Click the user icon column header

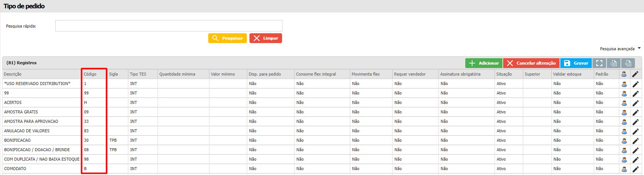pyautogui.click(x=624, y=74)
